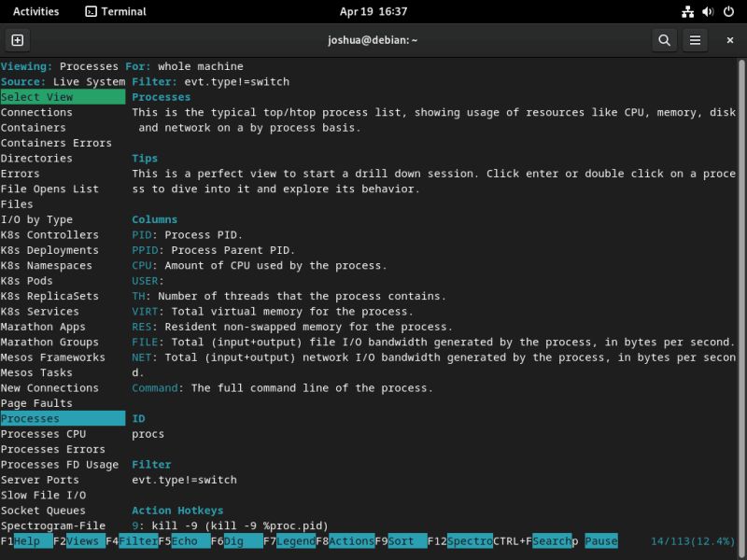Open the Activities overview

pos(35,11)
